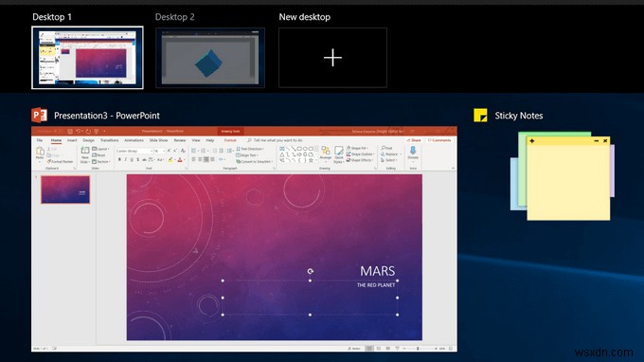Expand the Layout dropdown
This screenshot has width=644, height=362.
[100, 149]
